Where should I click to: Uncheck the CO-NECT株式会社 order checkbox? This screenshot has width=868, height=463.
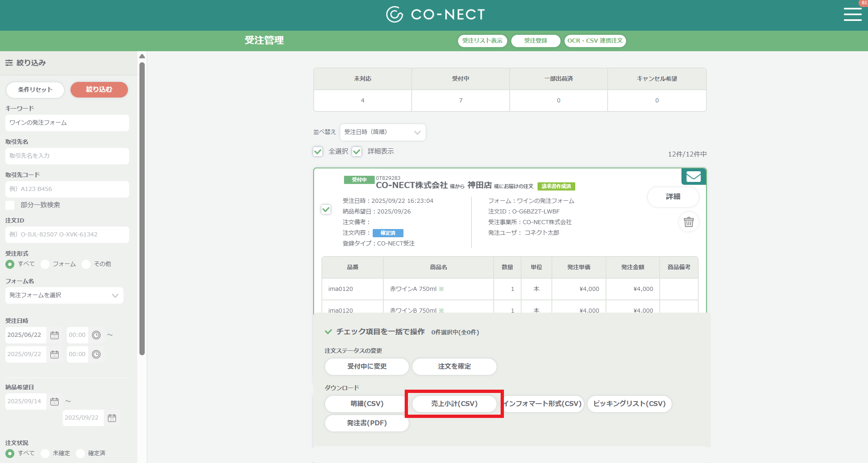tap(326, 209)
